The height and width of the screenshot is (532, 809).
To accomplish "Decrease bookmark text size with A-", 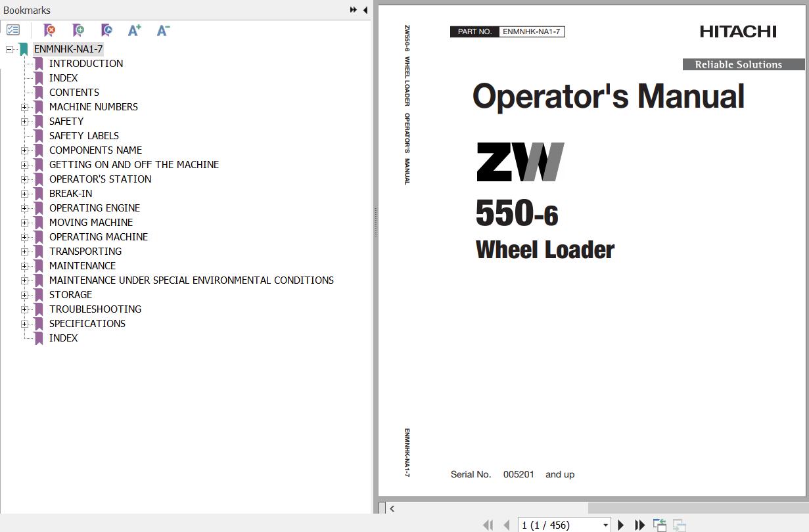I will point(164,30).
